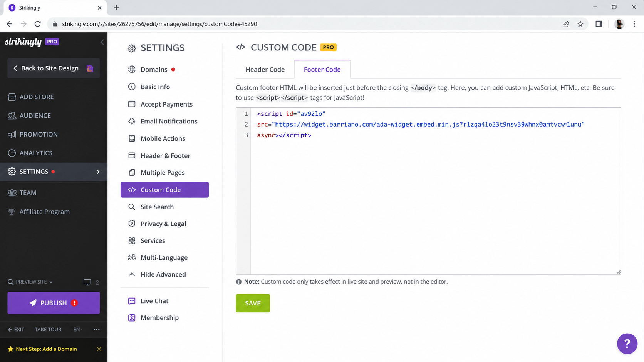The image size is (644, 362).
Task: Open the more options ellipsis menu
Action: pyautogui.click(x=97, y=329)
